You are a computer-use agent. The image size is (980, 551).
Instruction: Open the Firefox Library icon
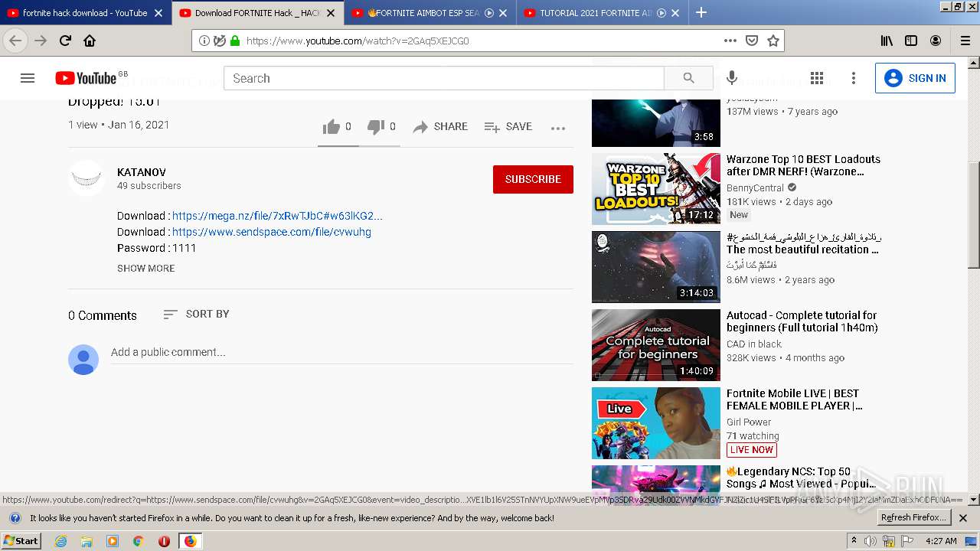click(x=887, y=41)
